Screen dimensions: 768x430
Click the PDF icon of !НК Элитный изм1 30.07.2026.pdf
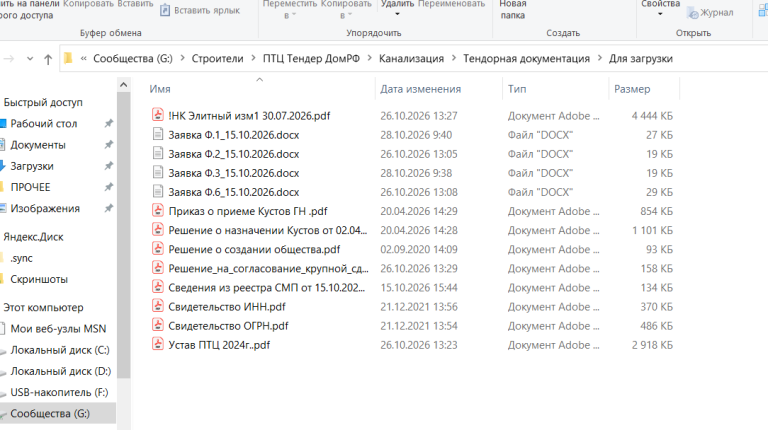click(158, 115)
